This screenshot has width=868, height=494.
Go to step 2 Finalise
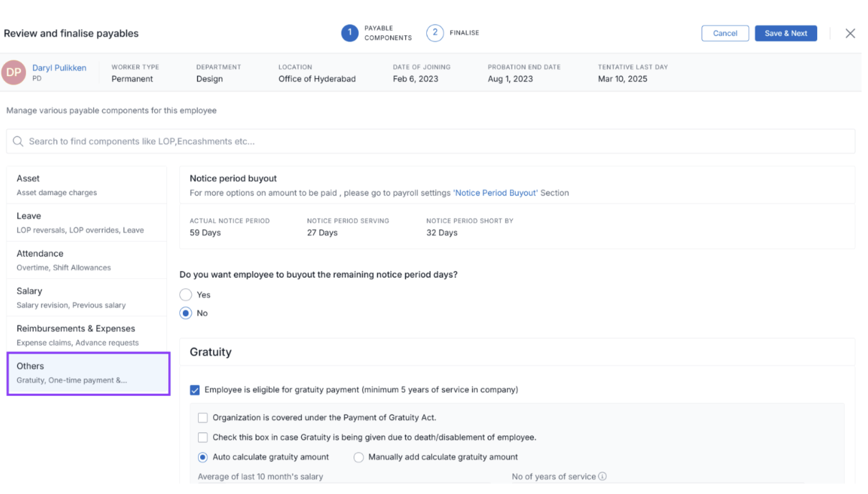pyautogui.click(x=435, y=33)
